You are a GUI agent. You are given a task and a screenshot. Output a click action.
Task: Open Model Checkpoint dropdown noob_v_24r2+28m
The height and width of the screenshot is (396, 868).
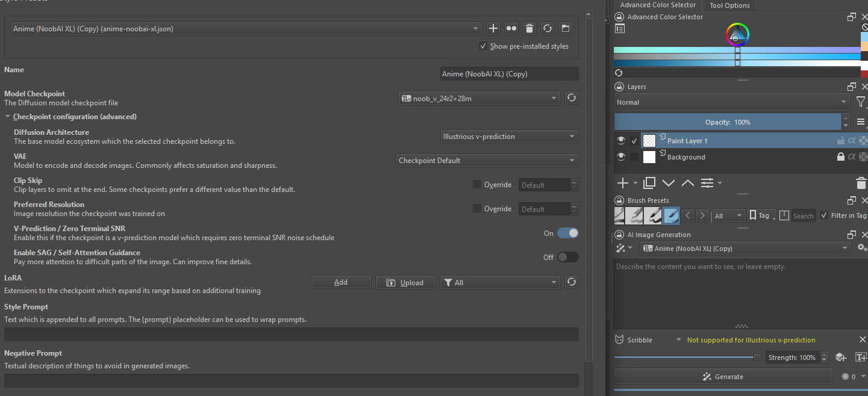(x=479, y=98)
